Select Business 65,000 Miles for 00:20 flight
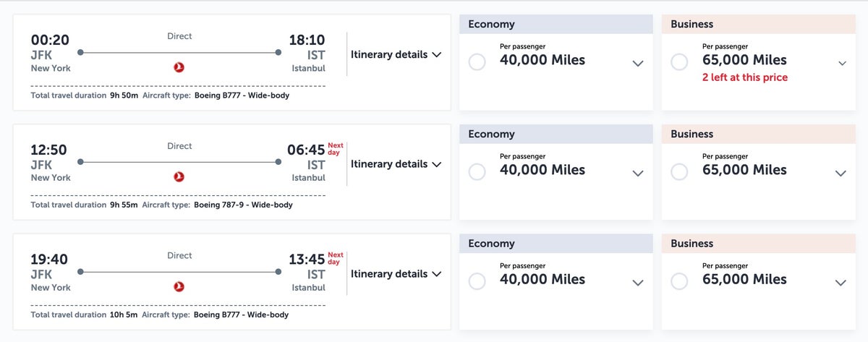 pyautogui.click(x=679, y=62)
